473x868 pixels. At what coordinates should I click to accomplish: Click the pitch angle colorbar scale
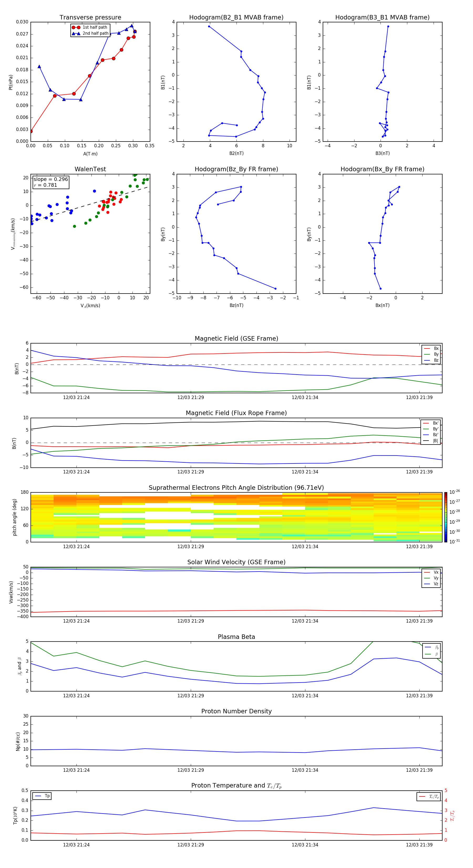tap(446, 517)
